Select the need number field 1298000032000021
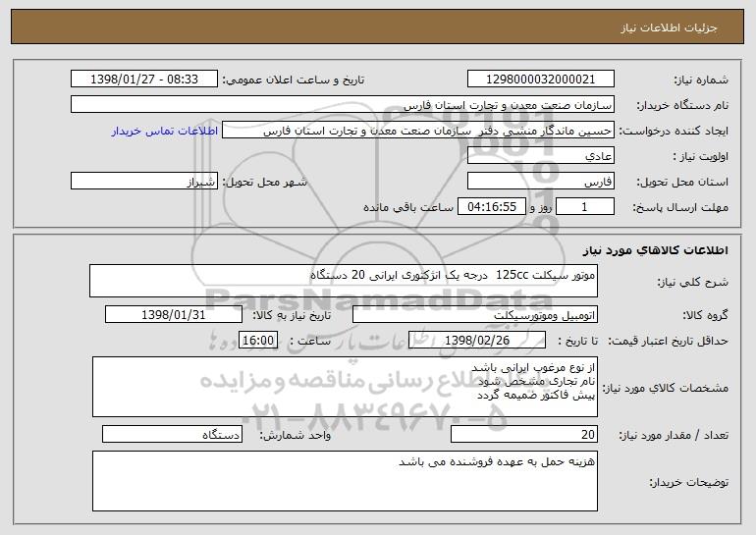Image resolution: width=756 pixels, height=535 pixels. 540,80
